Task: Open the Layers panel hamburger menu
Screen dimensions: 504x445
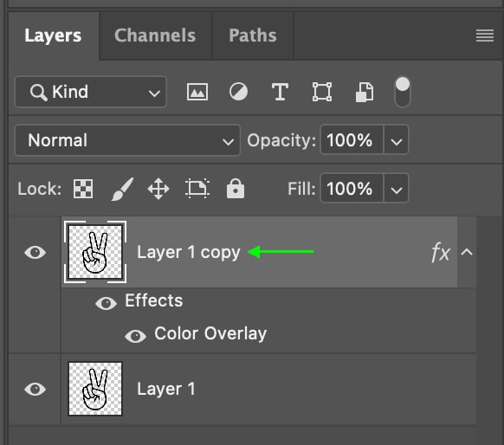Action: [485, 35]
